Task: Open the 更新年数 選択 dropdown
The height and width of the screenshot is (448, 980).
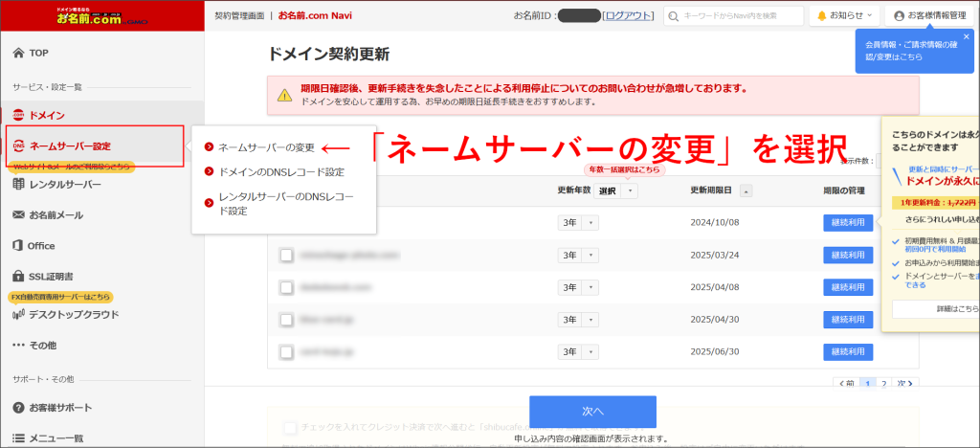Action: (615, 191)
